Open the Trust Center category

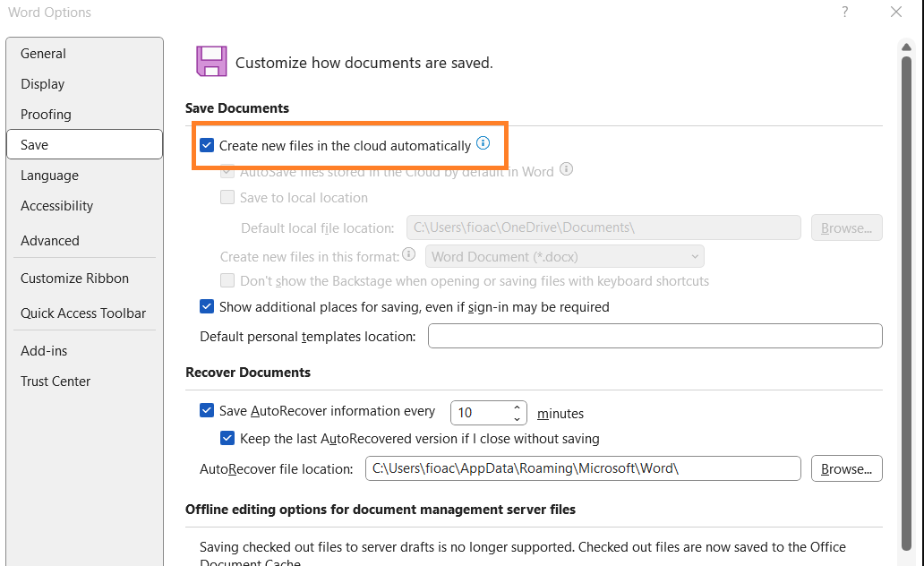pyautogui.click(x=56, y=382)
